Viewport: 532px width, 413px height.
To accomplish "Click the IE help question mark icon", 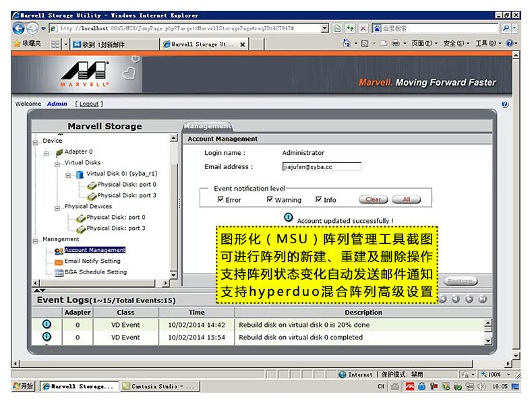I will tap(509, 43).
